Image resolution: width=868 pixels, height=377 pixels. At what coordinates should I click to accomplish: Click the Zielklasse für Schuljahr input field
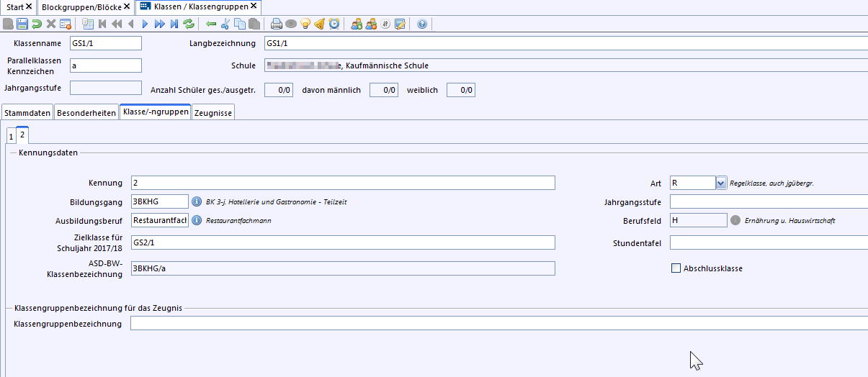[x=343, y=242]
